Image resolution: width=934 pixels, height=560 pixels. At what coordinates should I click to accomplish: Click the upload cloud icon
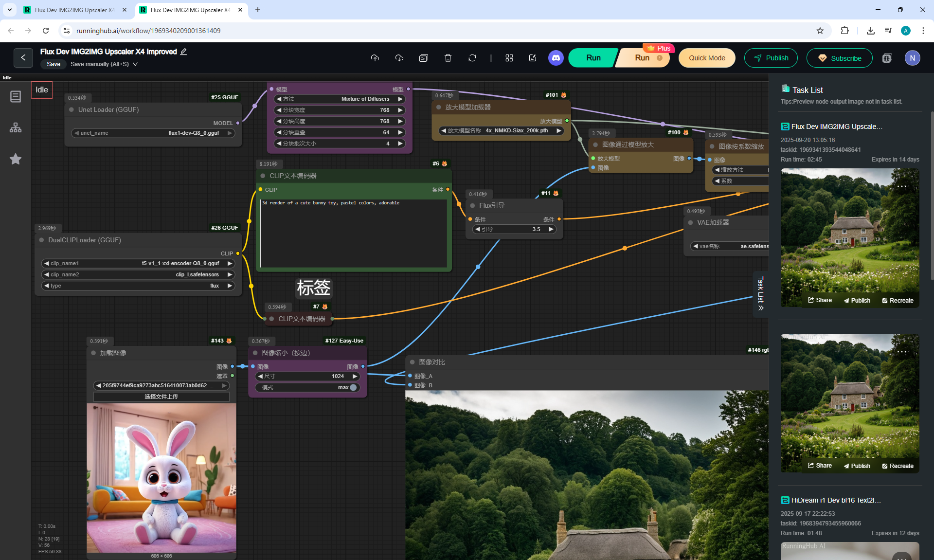(375, 58)
